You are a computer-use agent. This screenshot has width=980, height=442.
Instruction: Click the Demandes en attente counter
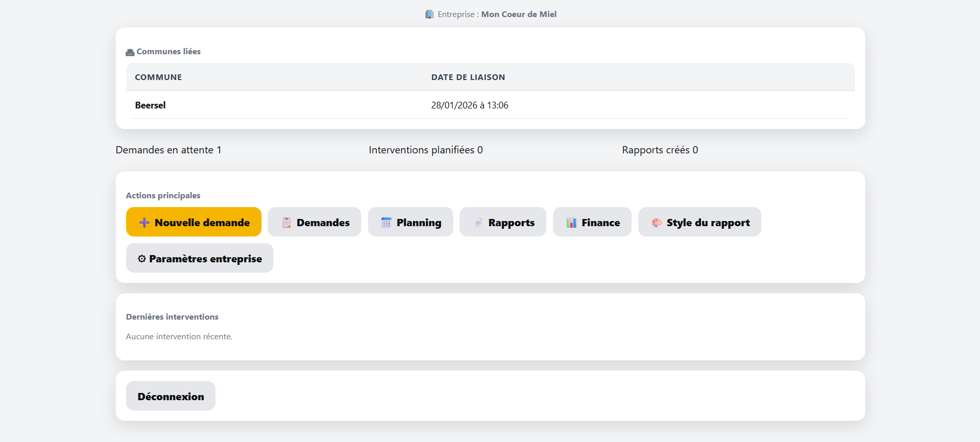coord(169,150)
